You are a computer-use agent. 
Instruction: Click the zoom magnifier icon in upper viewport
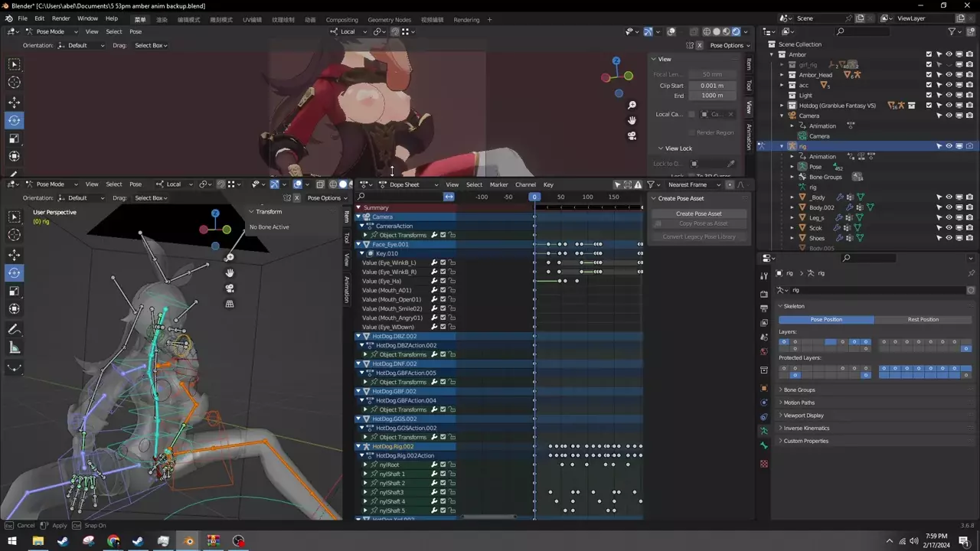632,105
